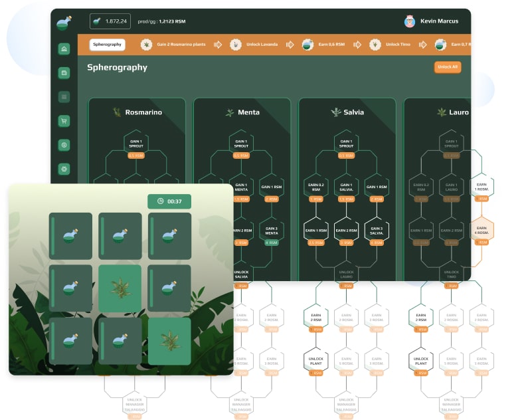522x420 pixels.
Task: Click the shopping cart sidebar icon
Action: point(64,121)
